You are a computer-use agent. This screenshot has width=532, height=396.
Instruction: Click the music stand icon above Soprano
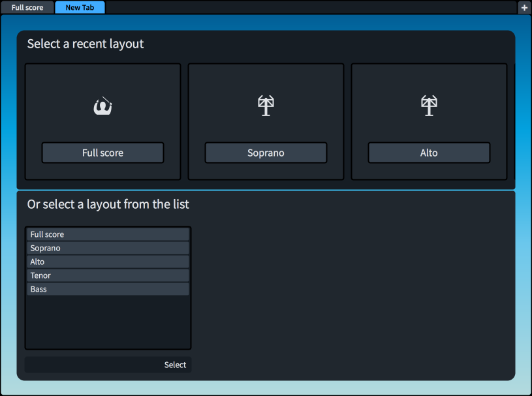[266, 106]
